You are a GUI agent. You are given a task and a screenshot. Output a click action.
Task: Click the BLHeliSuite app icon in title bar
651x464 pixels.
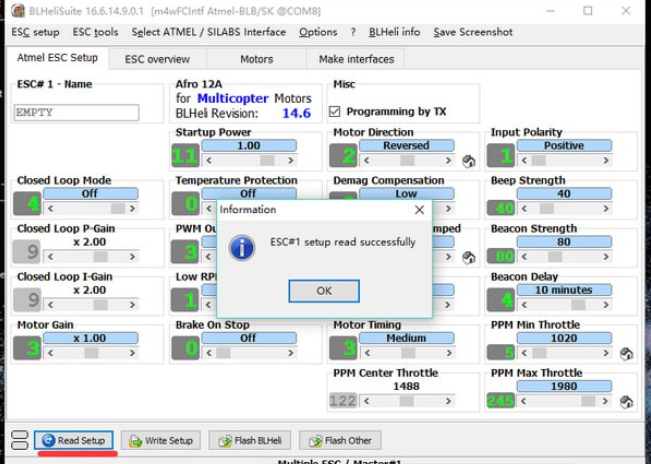pos(18,10)
